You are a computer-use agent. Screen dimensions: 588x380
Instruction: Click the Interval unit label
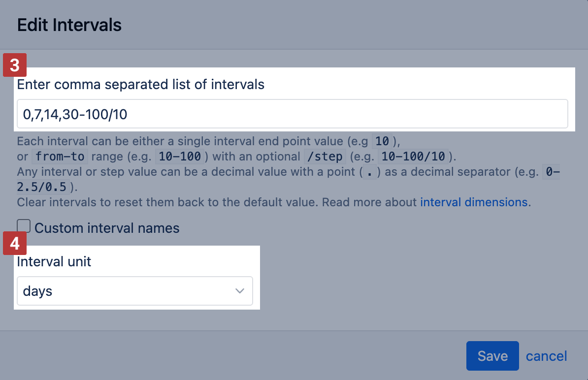click(54, 261)
